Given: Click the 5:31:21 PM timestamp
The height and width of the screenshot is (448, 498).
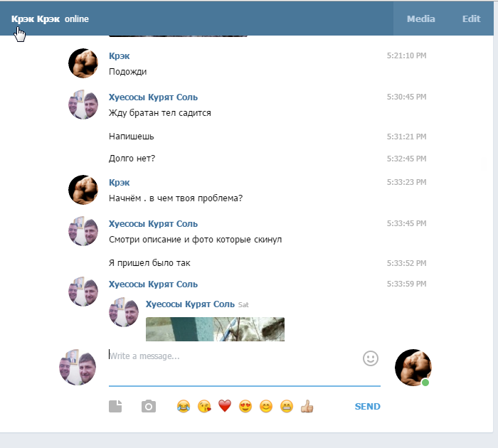Looking at the screenshot, I should tap(406, 137).
